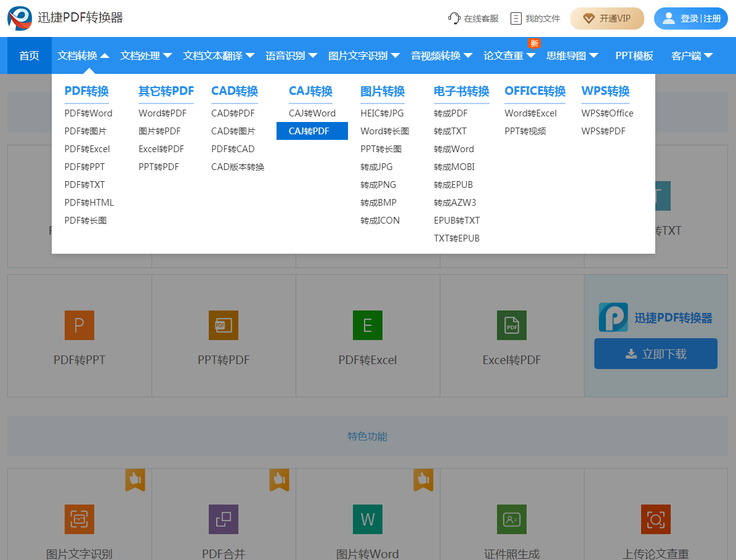Select CAD版本转换 in the menu
The width and height of the screenshot is (736, 560).
(x=238, y=166)
